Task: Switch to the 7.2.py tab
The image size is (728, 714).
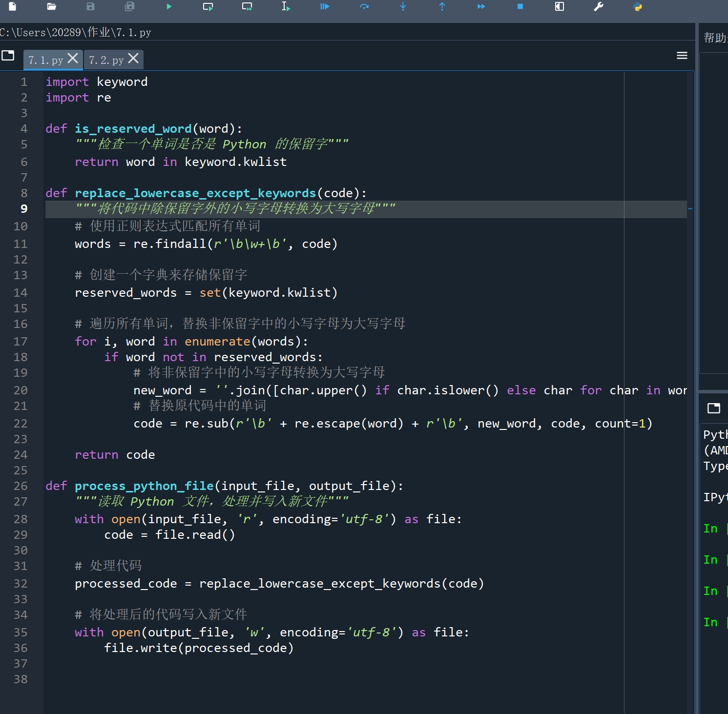Action: click(x=106, y=60)
